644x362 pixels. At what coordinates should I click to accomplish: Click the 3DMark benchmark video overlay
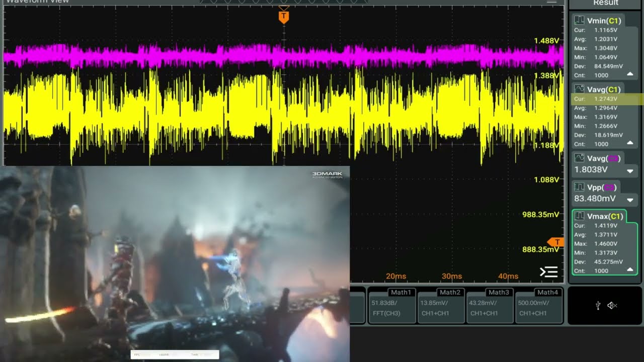(x=175, y=264)
